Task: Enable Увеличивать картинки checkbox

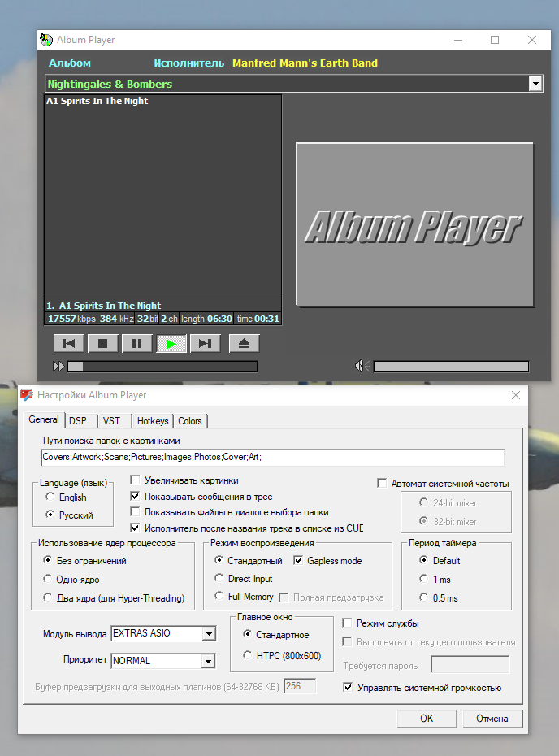Action: 136,480
